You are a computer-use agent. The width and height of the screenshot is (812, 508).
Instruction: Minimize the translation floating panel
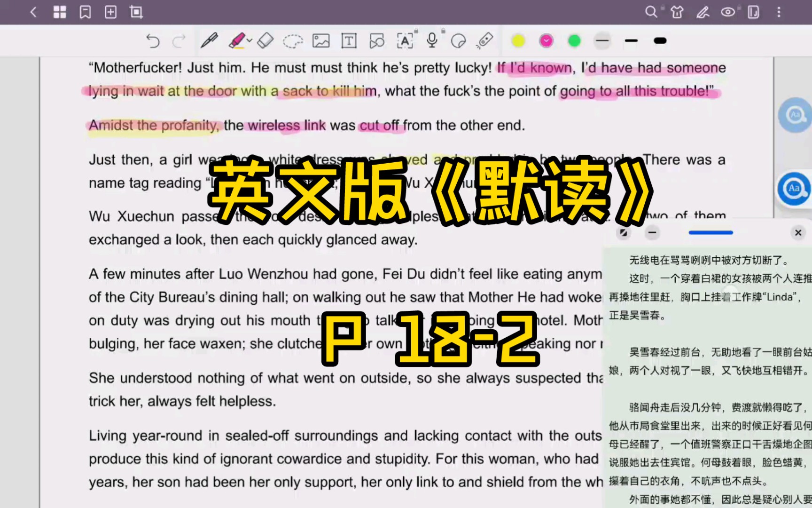tap(652, 232)
